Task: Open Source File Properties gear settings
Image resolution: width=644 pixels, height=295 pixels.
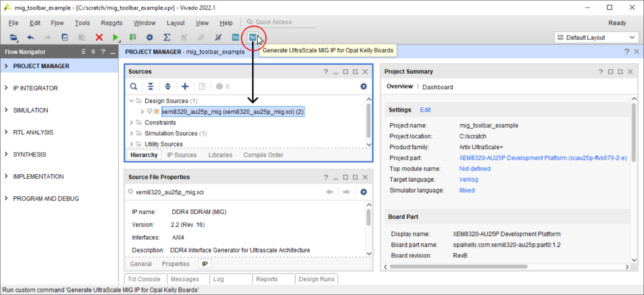Action: coord(364,192)
